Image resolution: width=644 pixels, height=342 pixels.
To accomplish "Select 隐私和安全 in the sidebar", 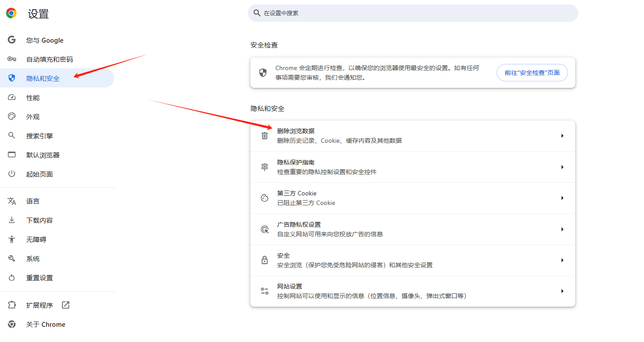I will tap(57, 78).
